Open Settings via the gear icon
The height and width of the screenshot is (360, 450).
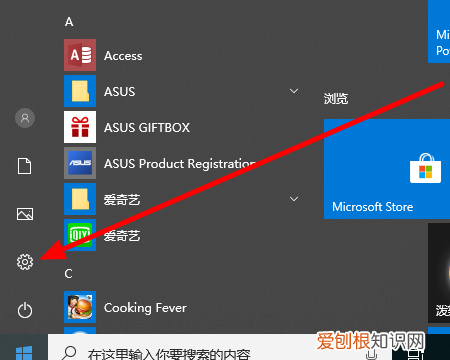tap(25, 262)
